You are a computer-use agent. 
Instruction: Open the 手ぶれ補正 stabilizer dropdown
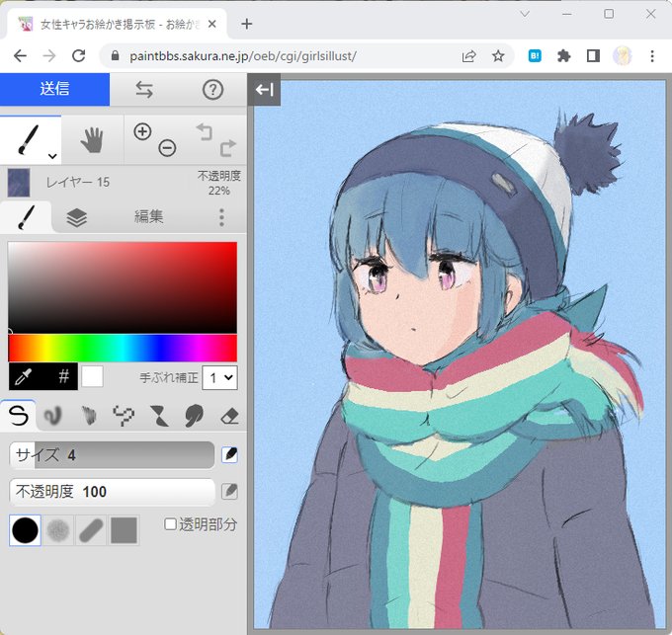(219, 377)
